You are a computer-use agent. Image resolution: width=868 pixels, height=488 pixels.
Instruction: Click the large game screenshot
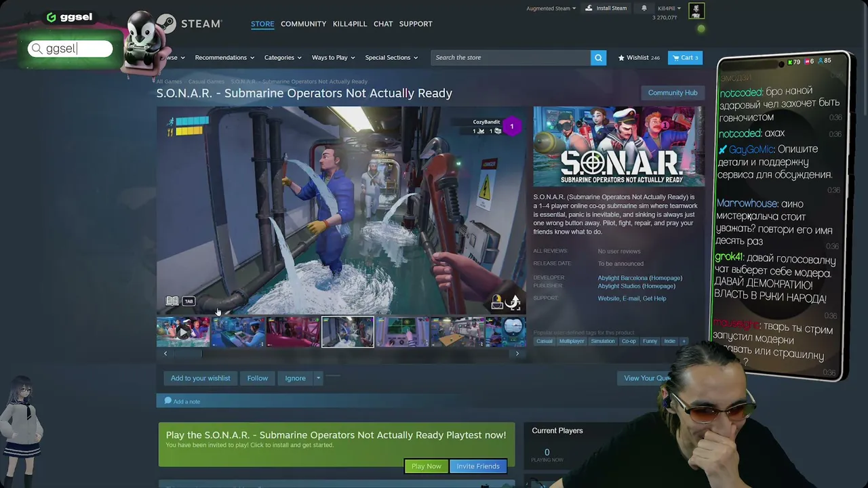tap(341, 210)
